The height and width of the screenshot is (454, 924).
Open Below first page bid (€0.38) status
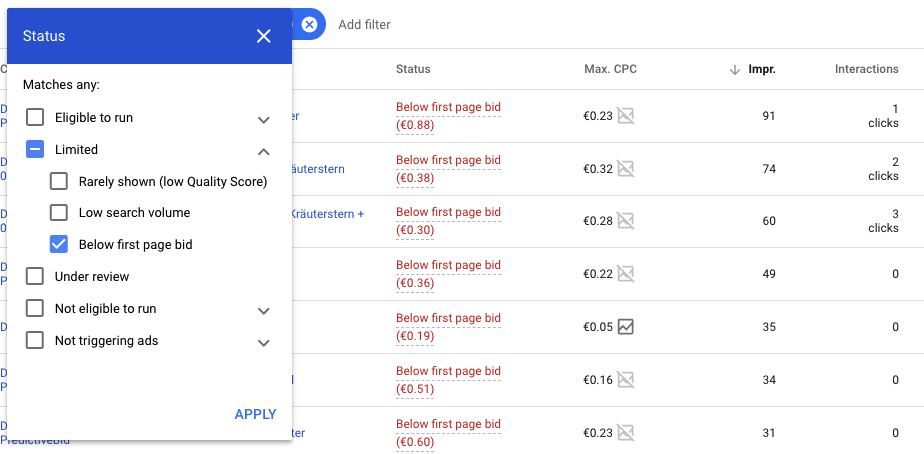pos(448,169)
